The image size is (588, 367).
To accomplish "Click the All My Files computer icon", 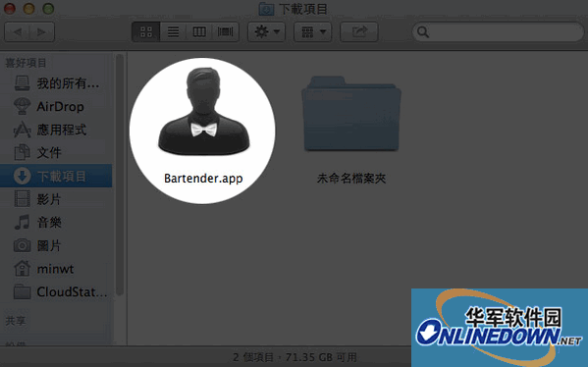I will 23,82.
